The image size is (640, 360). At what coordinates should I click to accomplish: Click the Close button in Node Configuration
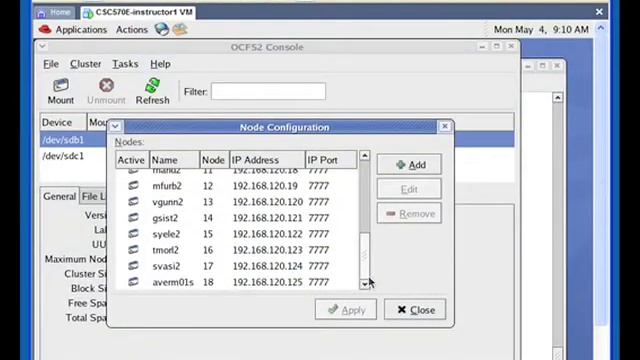coord(415,310)
